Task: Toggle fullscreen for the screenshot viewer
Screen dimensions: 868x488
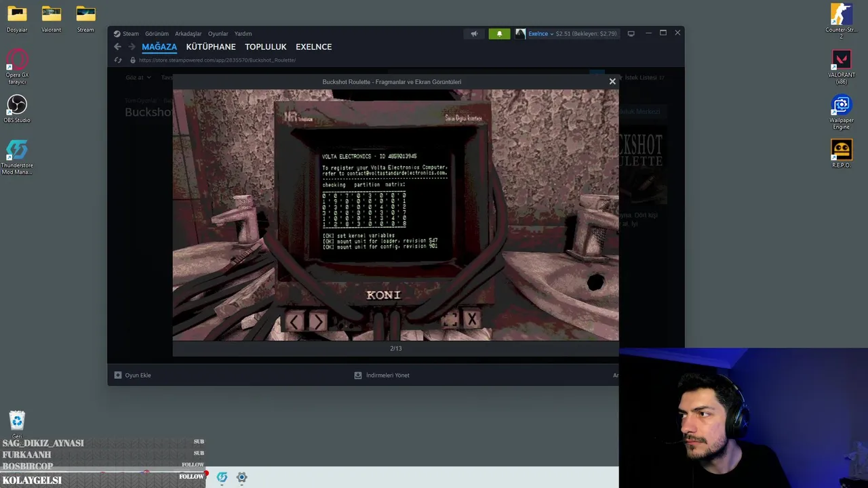Action: click(450, 320)
